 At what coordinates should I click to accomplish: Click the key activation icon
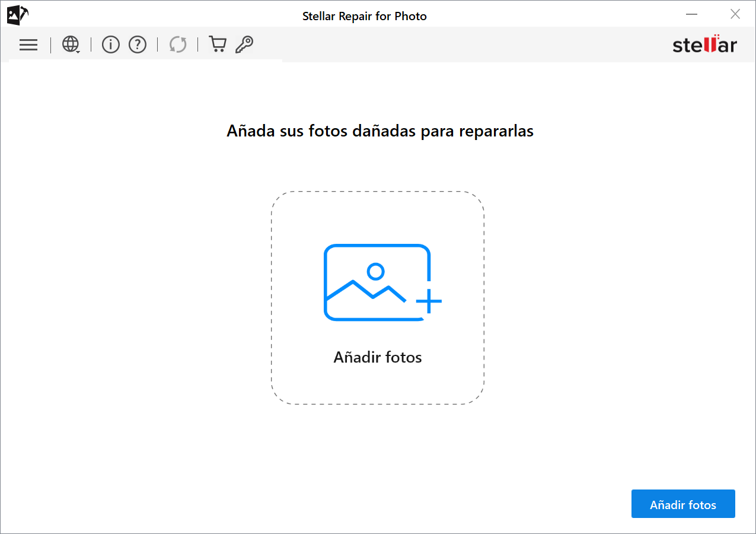pyautogui.click(x=244, y=44)
